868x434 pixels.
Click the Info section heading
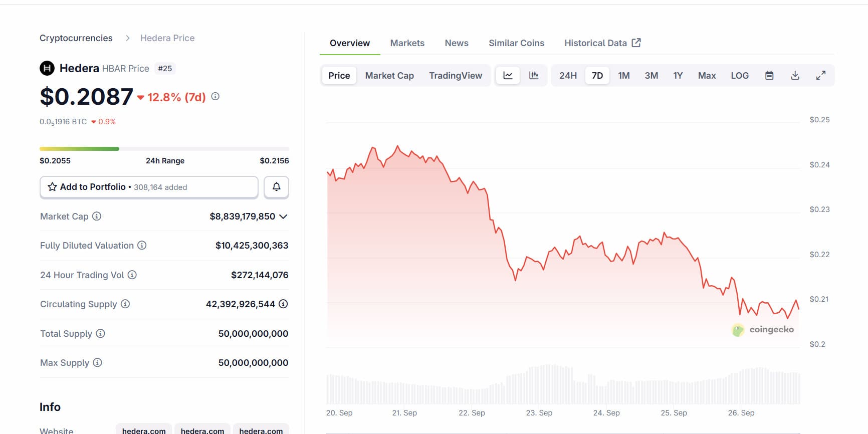click(x=50, y=407)
